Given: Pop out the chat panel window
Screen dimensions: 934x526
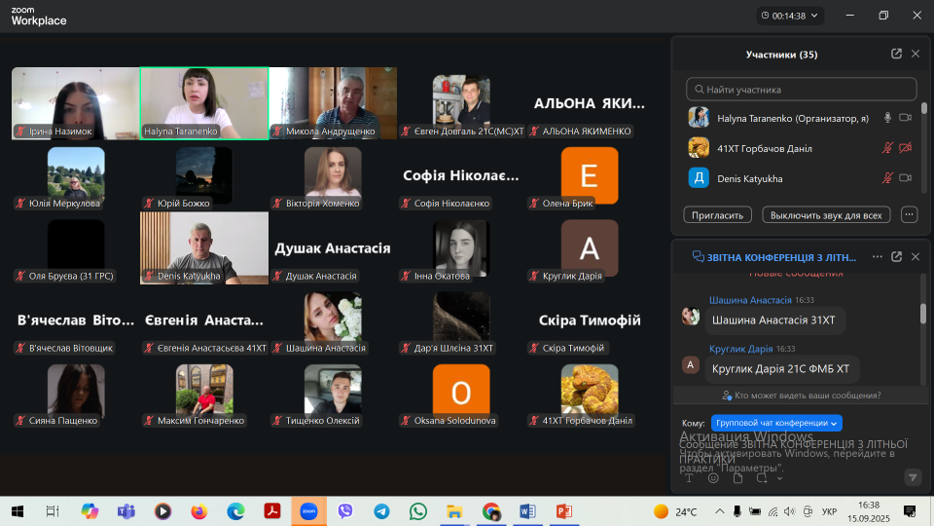Looking at the screenshot, I should (896, 257).
